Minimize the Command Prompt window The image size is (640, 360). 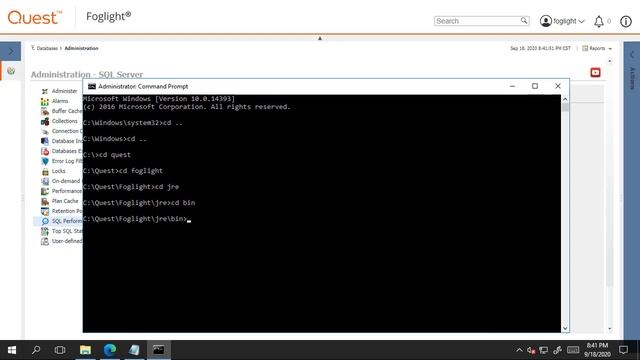click(513, 86)
